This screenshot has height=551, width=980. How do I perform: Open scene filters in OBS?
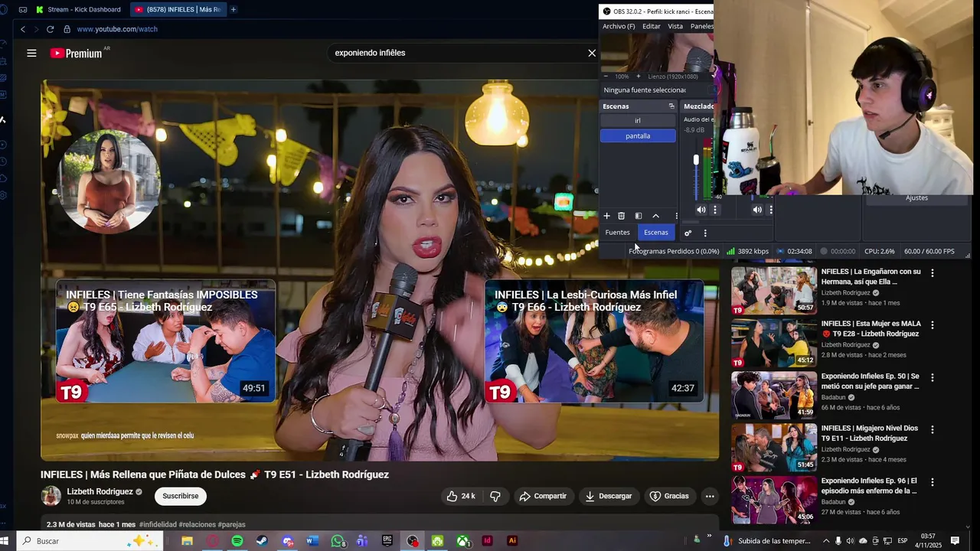(639, 216)
